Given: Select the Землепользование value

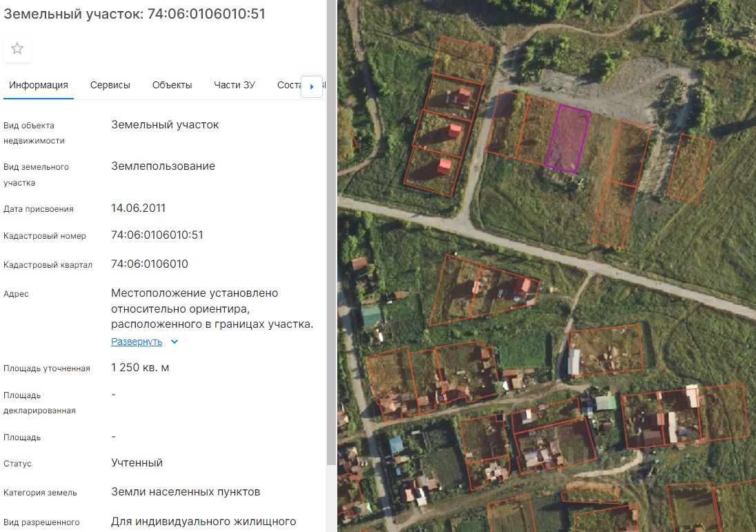Looking at the screenshot, I should pos(163,166).
